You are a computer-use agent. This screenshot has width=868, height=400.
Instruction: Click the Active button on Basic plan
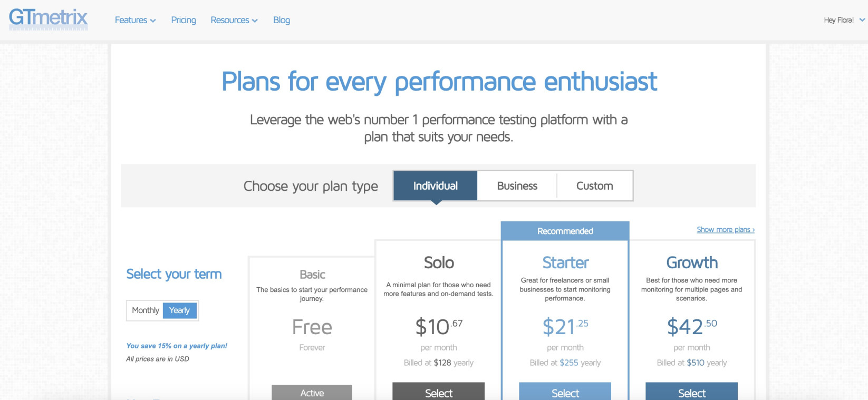point(312,393)
